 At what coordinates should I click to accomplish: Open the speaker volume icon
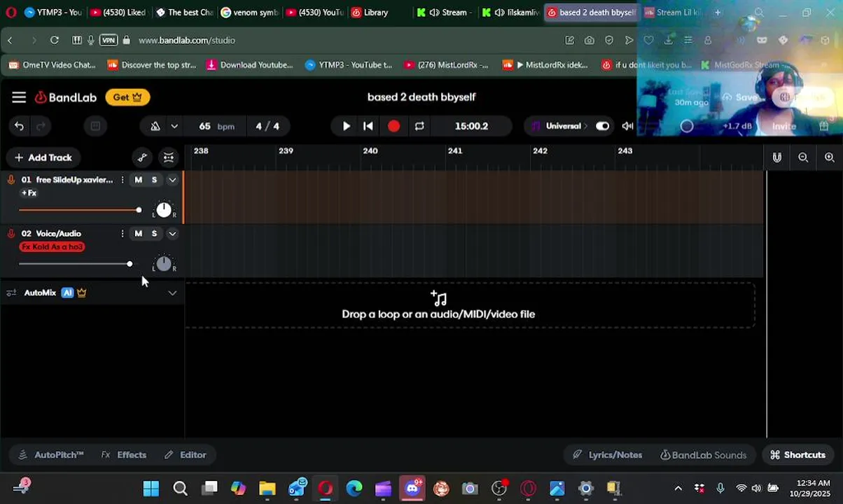point(627,126)
